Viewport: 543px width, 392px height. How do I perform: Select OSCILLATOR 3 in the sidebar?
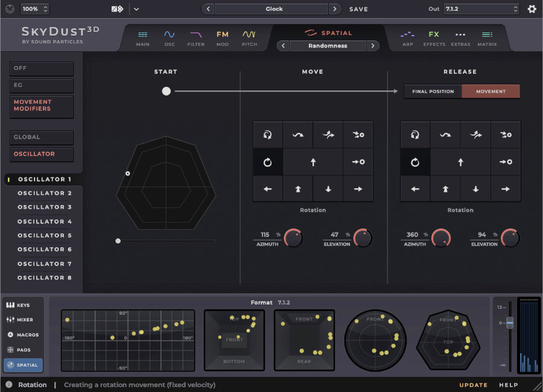point(45,207)
